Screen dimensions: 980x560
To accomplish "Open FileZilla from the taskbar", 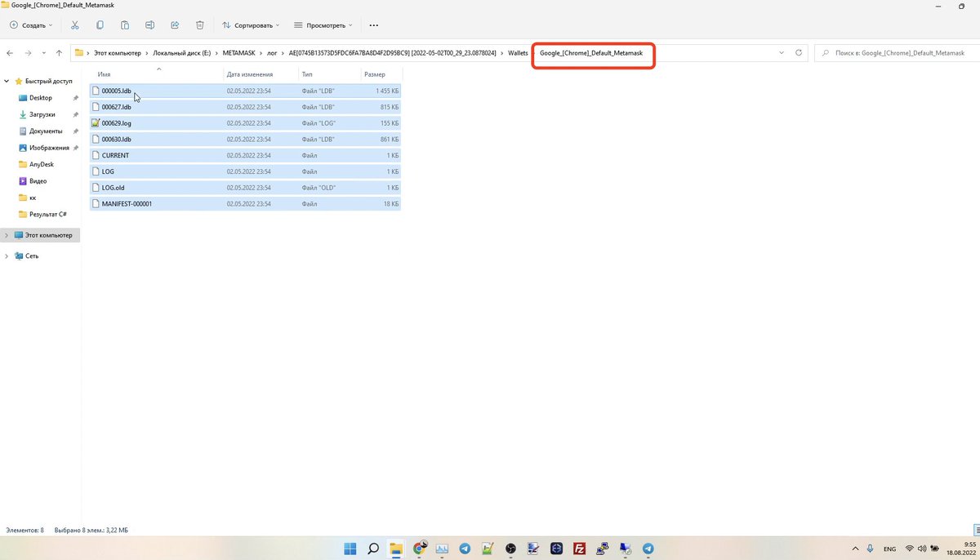I will [x=579, y=549].
